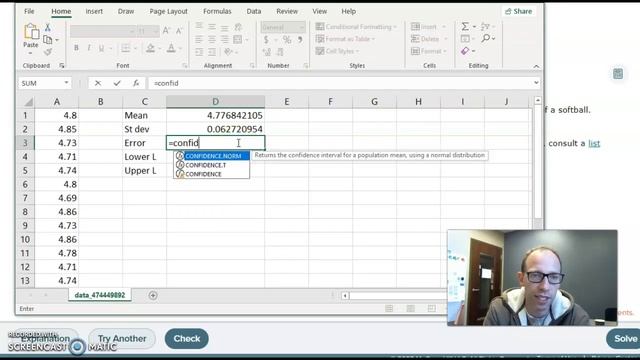Switch to the Page Layout tab
Image resolution: width=640 pixels, height=360 pixels.
tap(169, 11)
